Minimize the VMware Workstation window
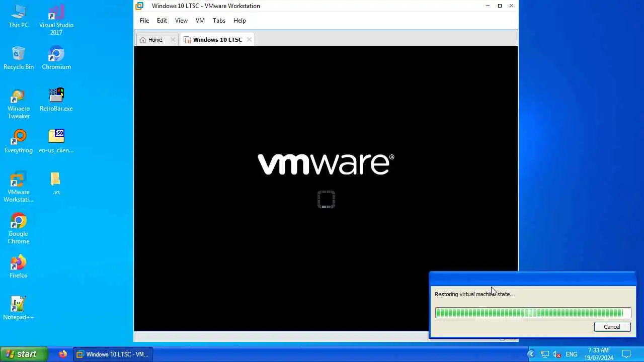The image size is (644, 362). (x=488, y=6)
